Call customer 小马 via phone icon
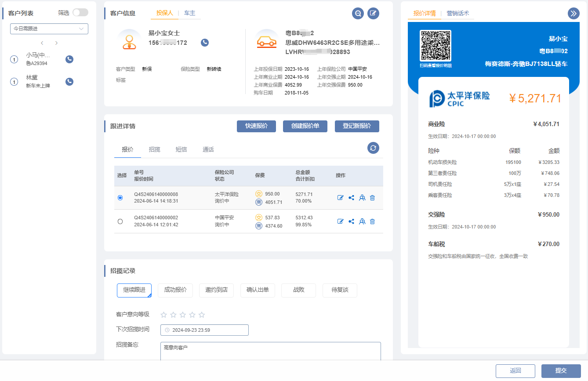The width and height of the screenshot is (588, 381). pyautogui.click(x=69, y=59)
